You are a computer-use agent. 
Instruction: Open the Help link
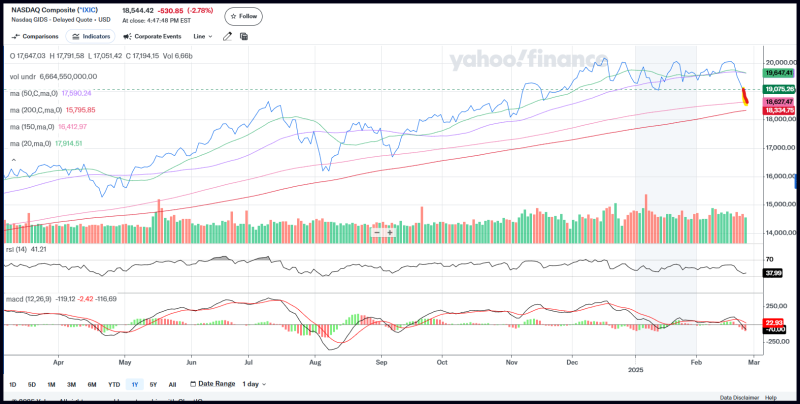770,397
